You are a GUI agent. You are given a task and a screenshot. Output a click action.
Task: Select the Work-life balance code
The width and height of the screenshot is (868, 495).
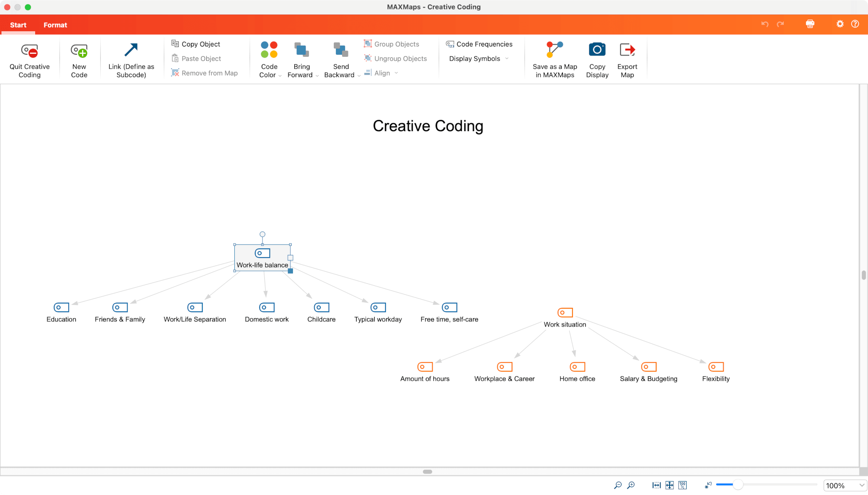[x=262, y=258]
